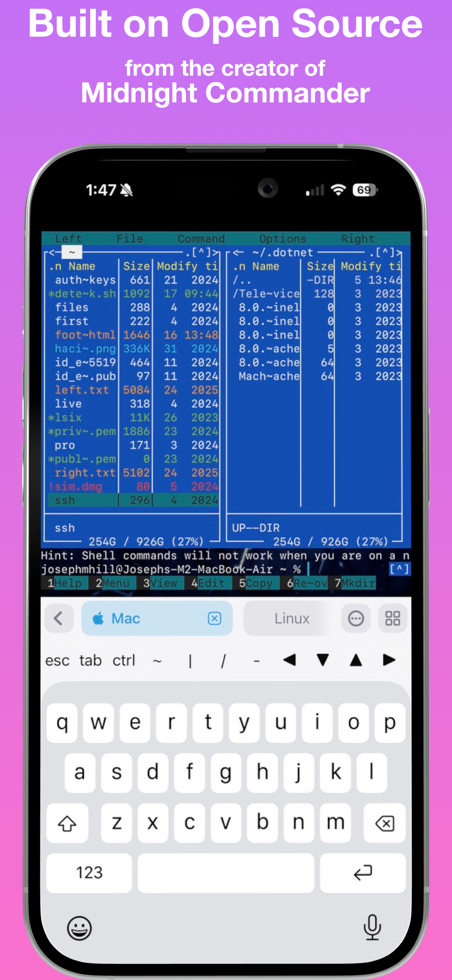Viewport: 452px width, 980px height.
Task: Tap the right arrow key
Action: click(x=389, y=660)
